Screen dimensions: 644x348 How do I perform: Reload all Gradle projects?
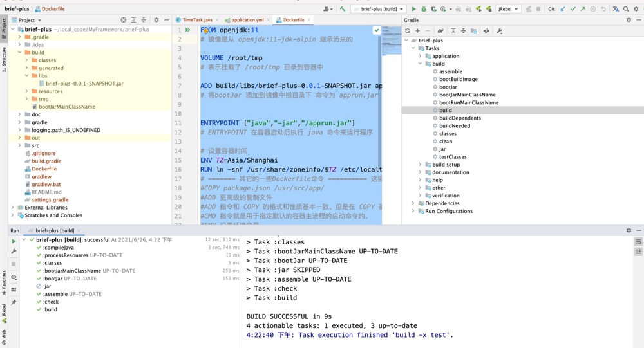(x=408, y=30)
